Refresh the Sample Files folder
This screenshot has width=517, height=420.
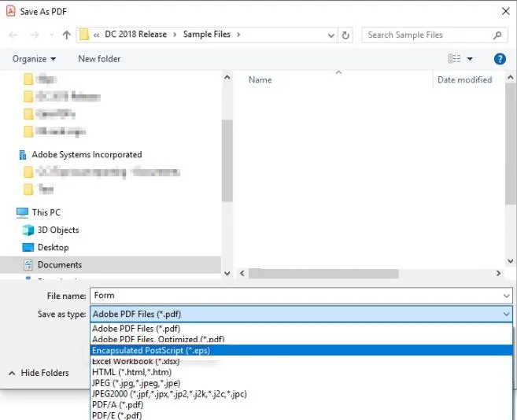[x=345, y=35]
